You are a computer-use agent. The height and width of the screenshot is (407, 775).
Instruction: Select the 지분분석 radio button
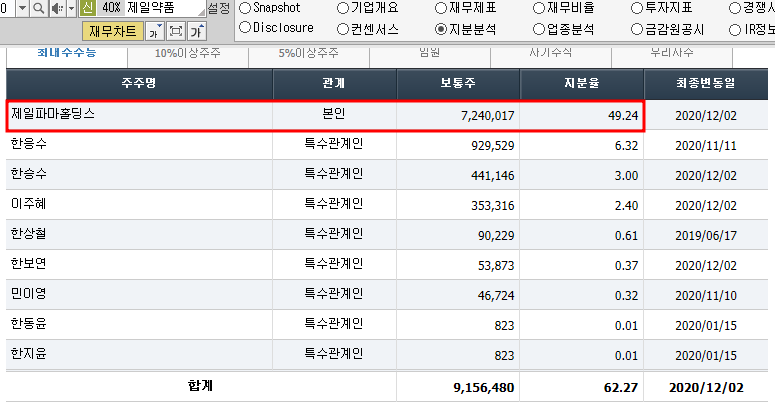(x=440, y=29)
